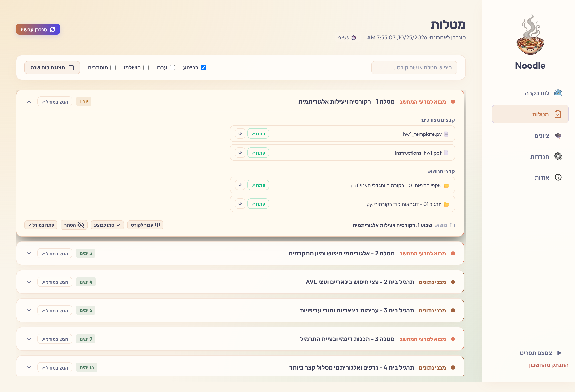Screen dimensions: 575x392
Task: Click the graduation cap icon for ציונים
Action: tap(558, 136)
